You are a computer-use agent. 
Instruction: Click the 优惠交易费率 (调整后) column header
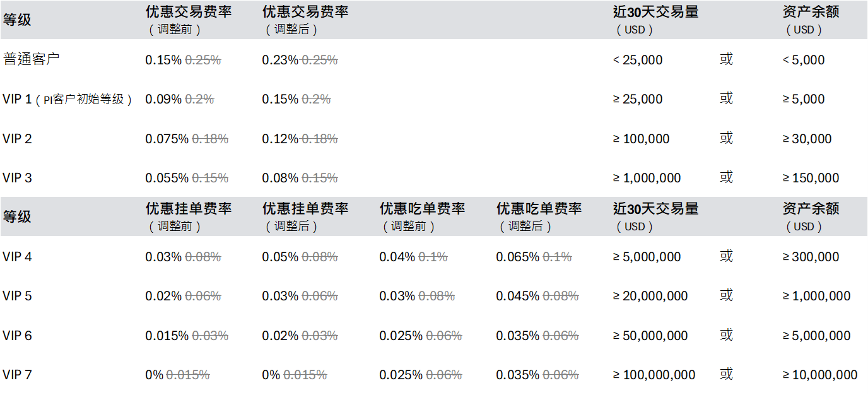click(x=305, y=20)
